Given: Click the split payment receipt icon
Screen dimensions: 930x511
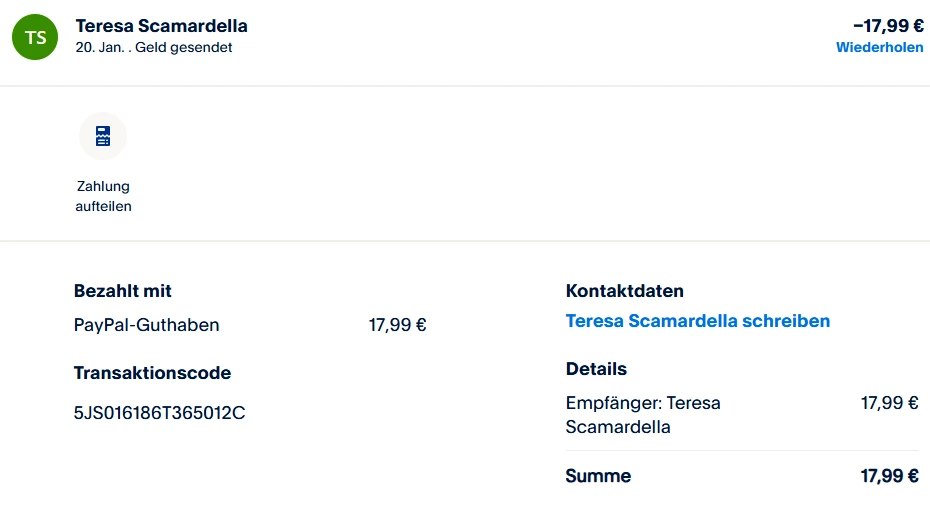Looking at the screenshot, I should pos(103,136).
